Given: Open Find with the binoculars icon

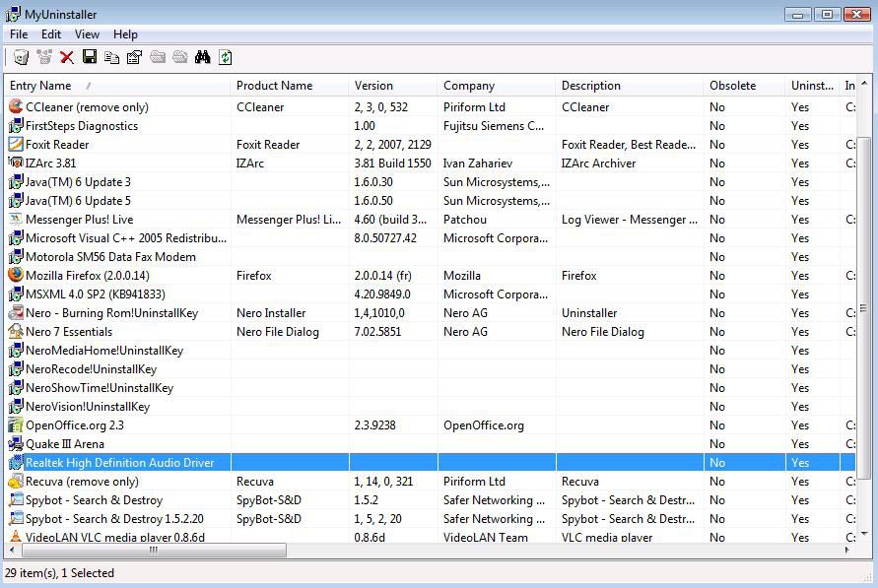Looking at the screenshot, I should (203, 57).
